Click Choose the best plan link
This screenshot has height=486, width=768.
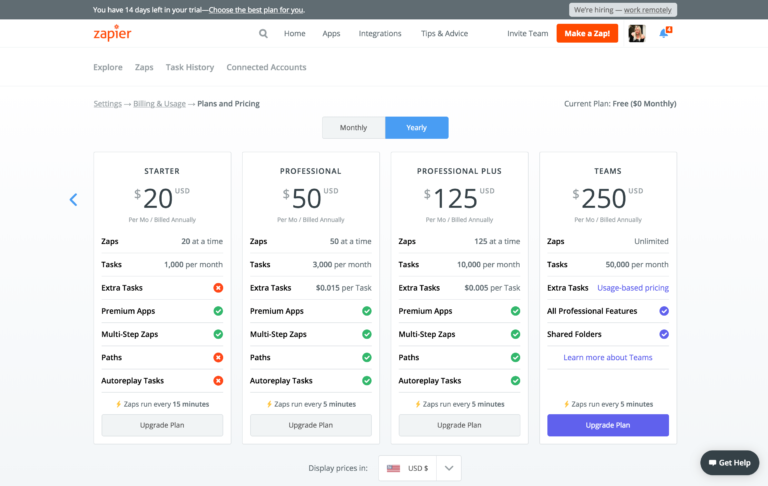(256, 10)
